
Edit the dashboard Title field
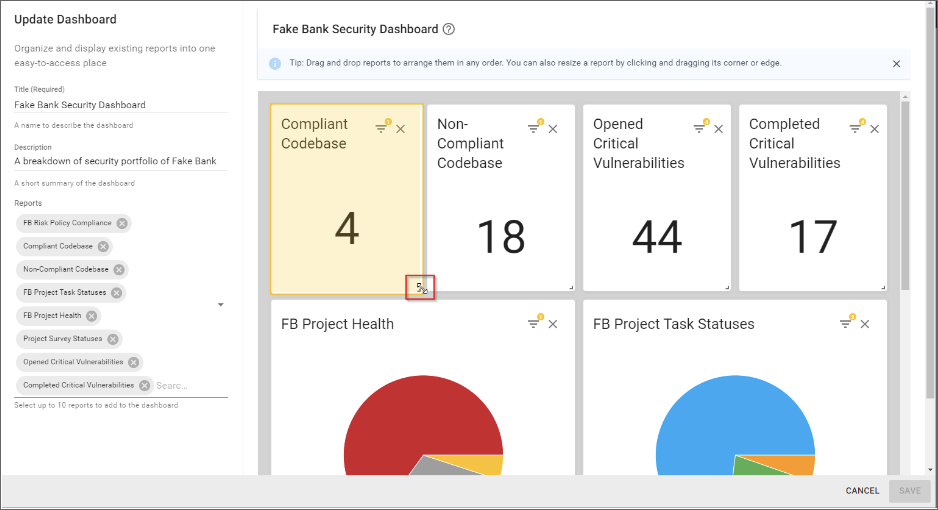[x=120, y=105]
